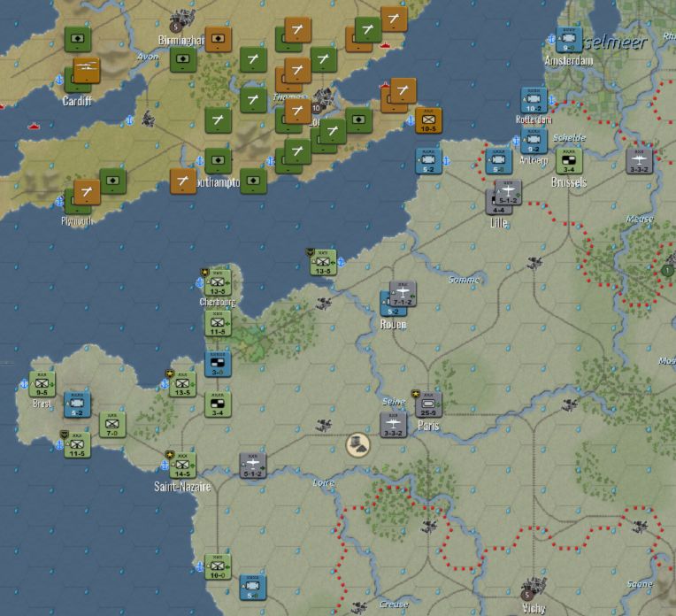Select the orange 10-5 infantry unit
The height and width of the screenshot is (616, 676).
pyautogui.click(x=428, y=120)
